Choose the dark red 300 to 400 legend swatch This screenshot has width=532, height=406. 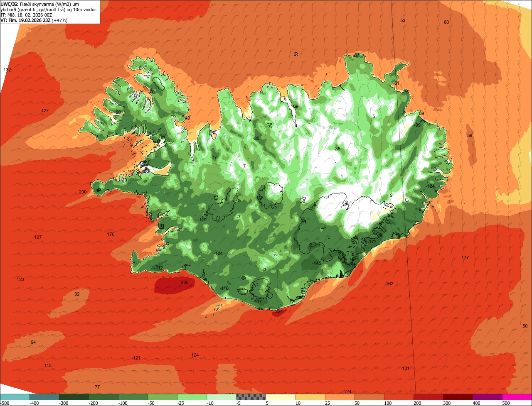pyautogui.click(x=458, y=397)
